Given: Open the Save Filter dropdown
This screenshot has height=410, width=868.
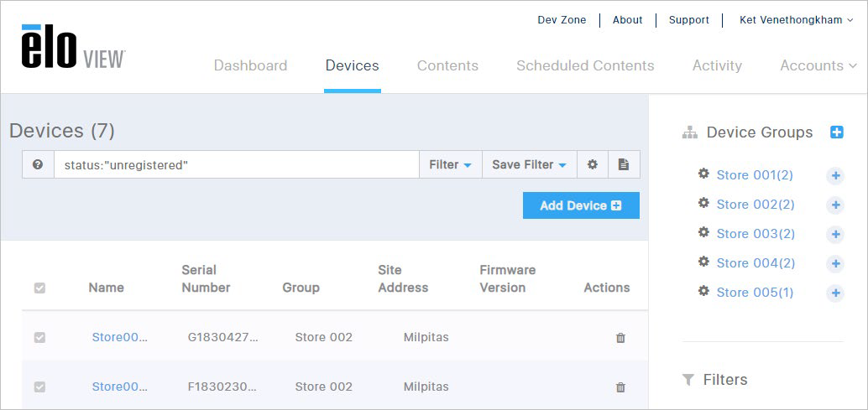Looking at the screenshot, I should [x=529, y=164].
